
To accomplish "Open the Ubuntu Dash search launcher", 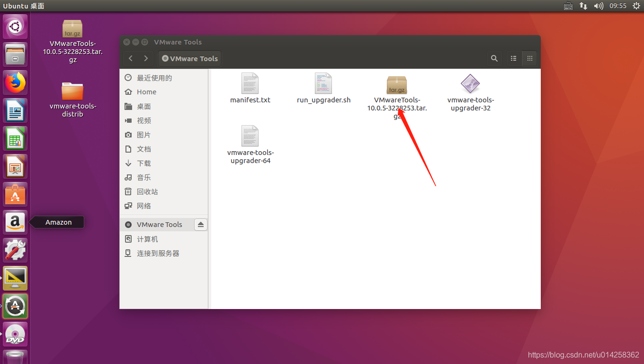I will (15, 26).
